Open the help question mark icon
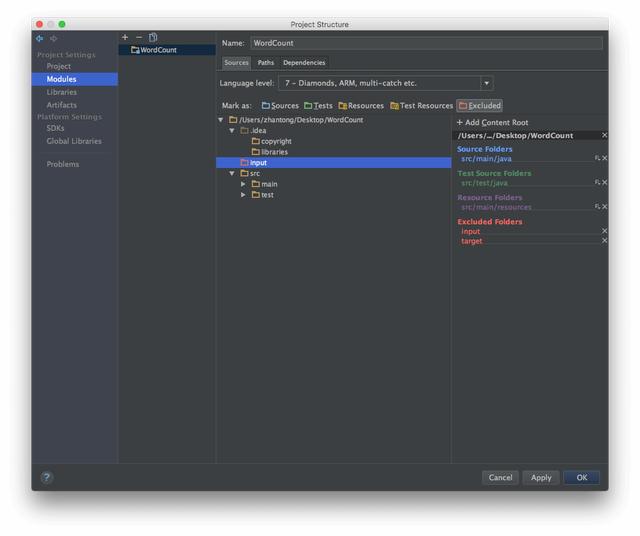The width and height of the screenshot is (640, 536). tap(47, 477)
